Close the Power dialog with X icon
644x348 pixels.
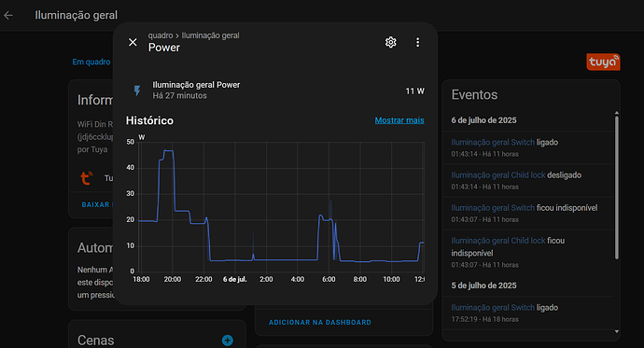tap(133, 42)
